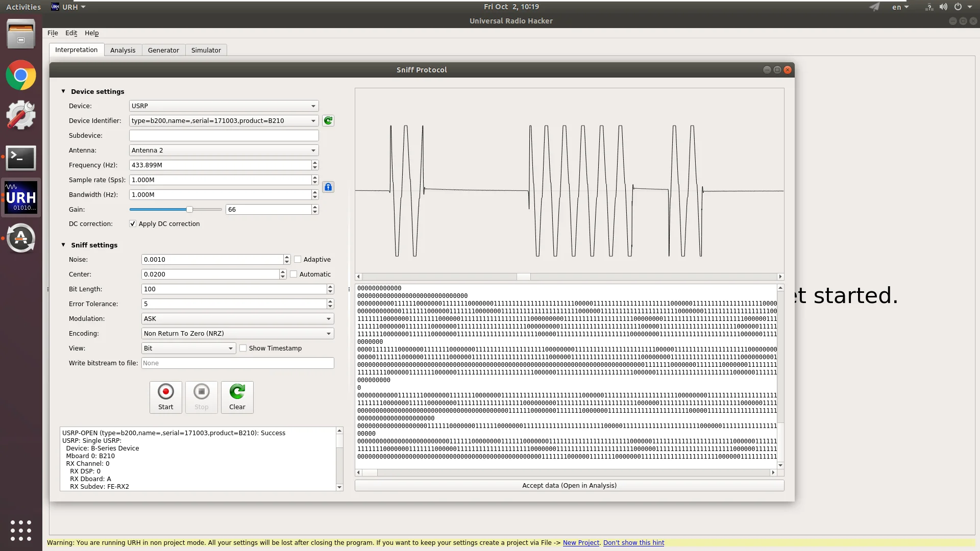980x551 pixels.
Task: Open the Encoding NRZ dropdown
Action: [237, 334]
